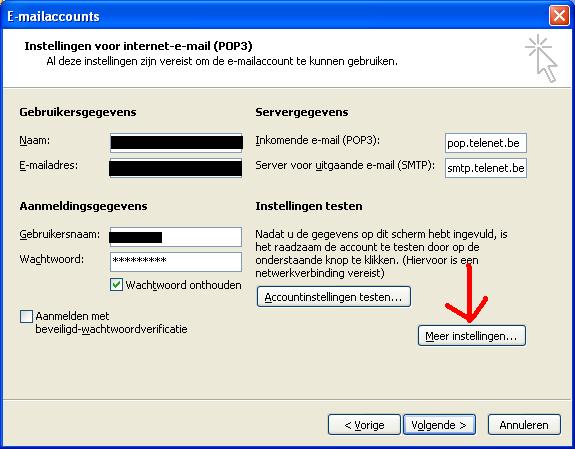The image size is (575, 449).
Task: Edit the smtp.telenet.be outgoing server box
Action: point(486,168)
